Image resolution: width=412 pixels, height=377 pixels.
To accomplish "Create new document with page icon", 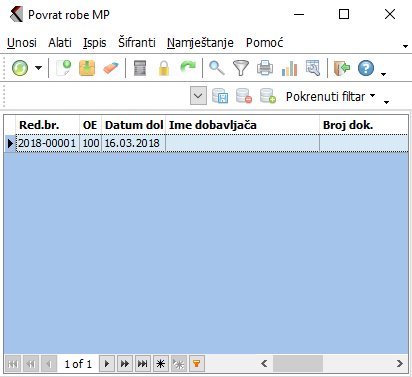I will coord(64,68).
